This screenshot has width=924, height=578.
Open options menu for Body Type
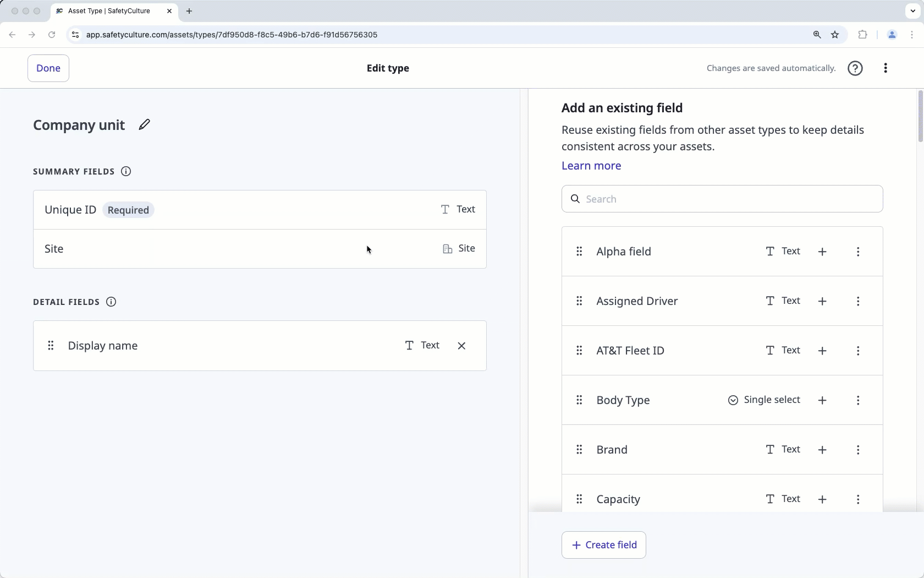pyautogui.click(x=858, y=400)
